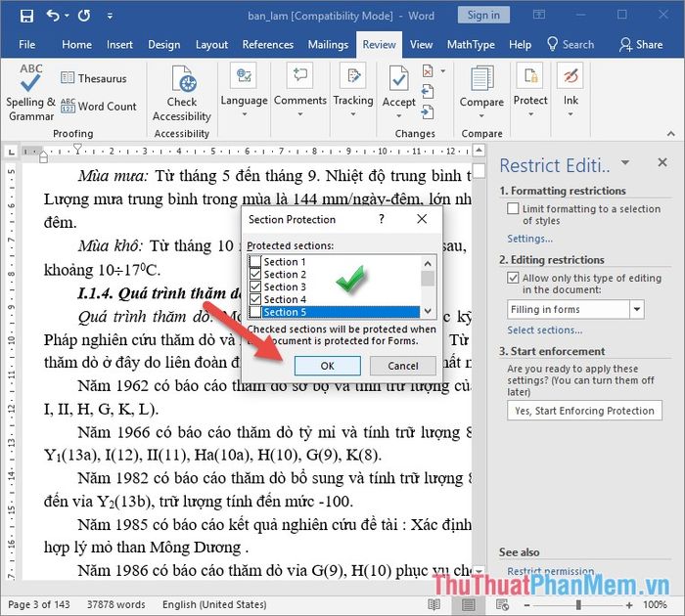The width and height of the screenshot is (685, 616).
Task: Open the formatting Settings link
Action: (x=530, y=239)
